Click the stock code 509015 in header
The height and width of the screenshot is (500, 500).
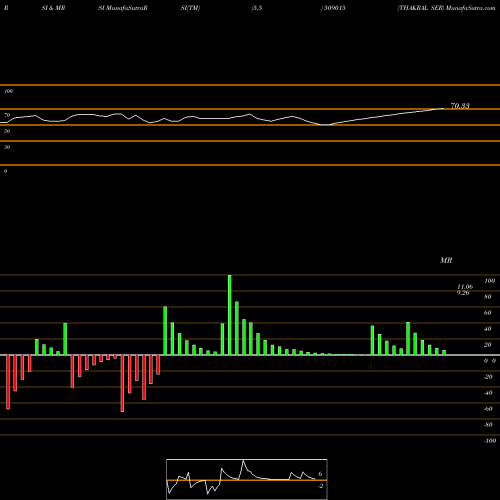tap(335, 8)
